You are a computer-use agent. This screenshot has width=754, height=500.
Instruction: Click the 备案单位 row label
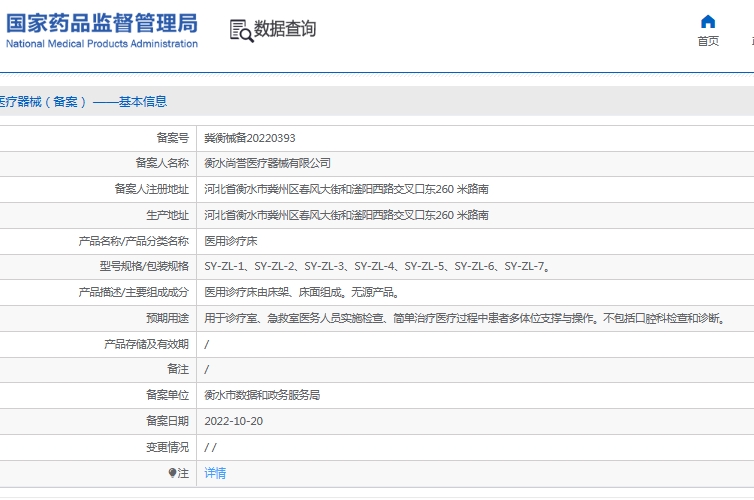pos(167,395)
